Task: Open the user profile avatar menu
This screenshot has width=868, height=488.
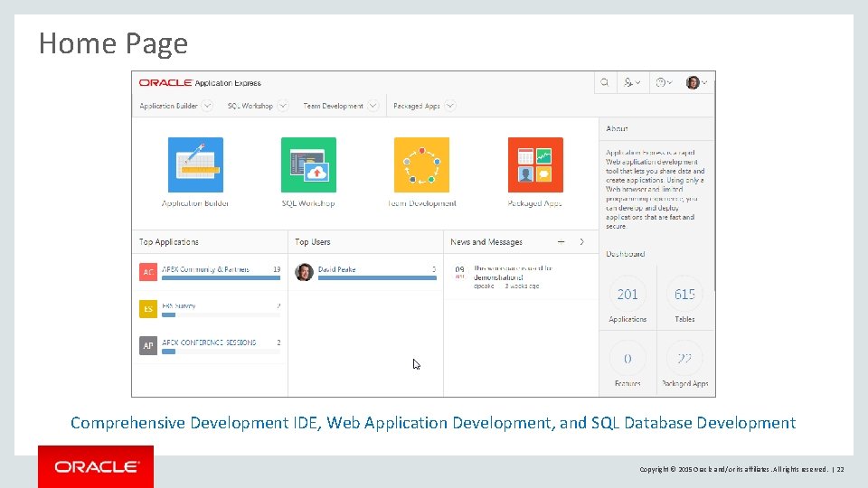Action: point(696,82)
